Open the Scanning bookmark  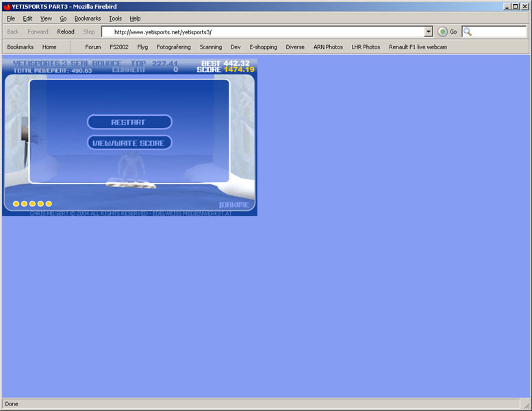pos(211,47)
